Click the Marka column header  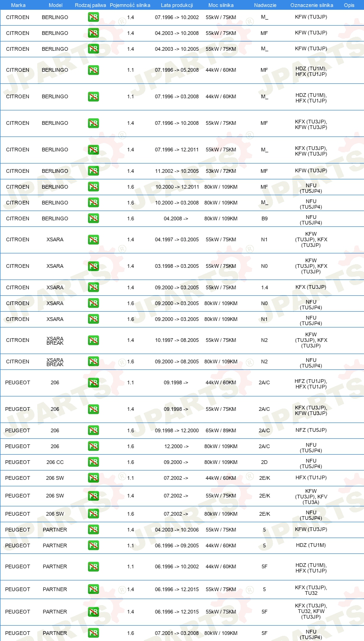(x=18, y=5)
